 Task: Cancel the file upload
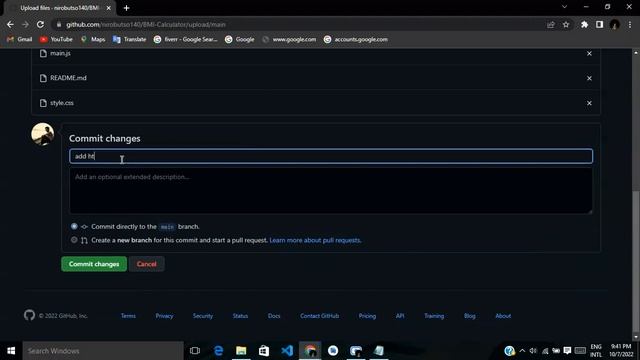[x=147, y=264]
